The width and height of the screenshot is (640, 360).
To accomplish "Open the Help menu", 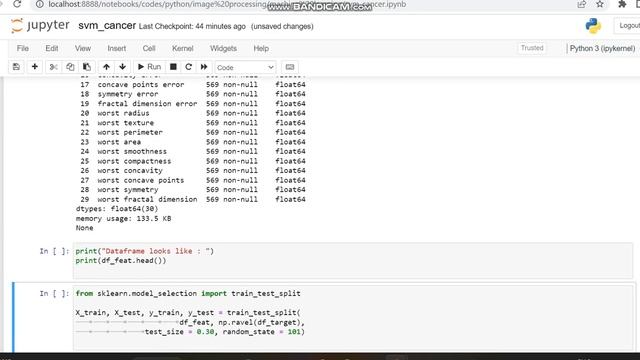I will coord(261,48).
